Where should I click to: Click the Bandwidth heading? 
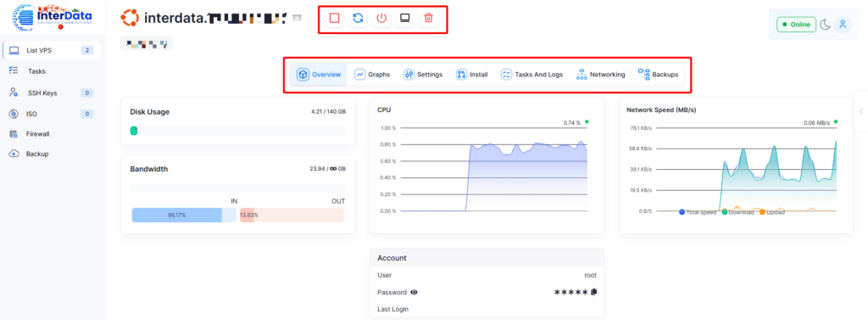click(x=149, y=169)
